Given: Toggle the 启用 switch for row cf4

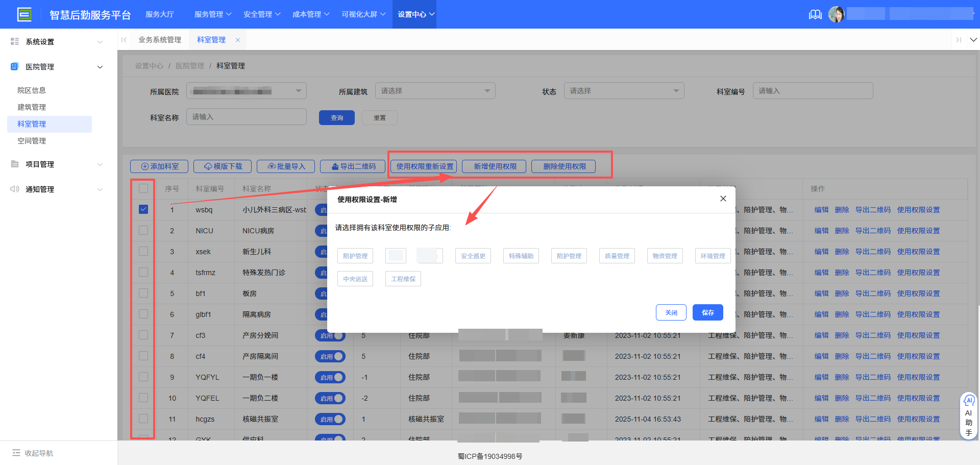Looking at the screenshot, I should 330,356.
